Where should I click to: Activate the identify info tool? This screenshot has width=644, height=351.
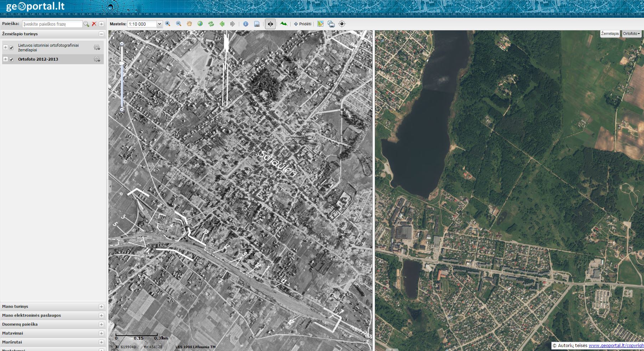pos(246,24)
